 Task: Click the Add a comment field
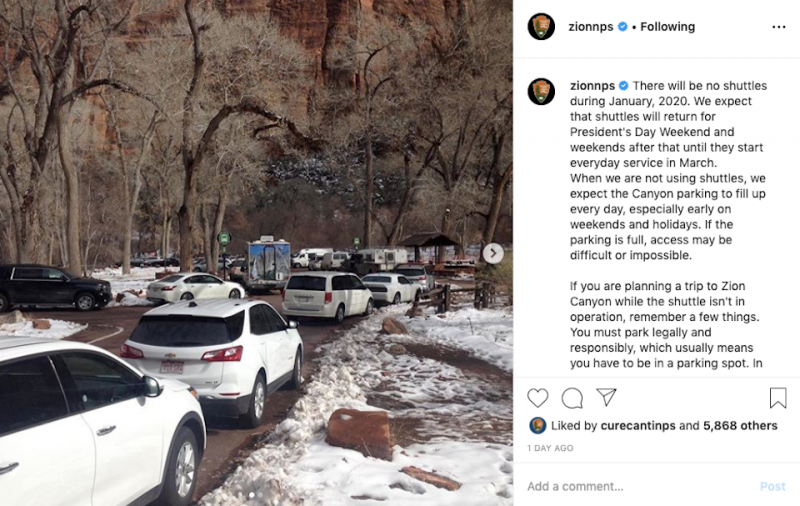[x=638, y=486]
